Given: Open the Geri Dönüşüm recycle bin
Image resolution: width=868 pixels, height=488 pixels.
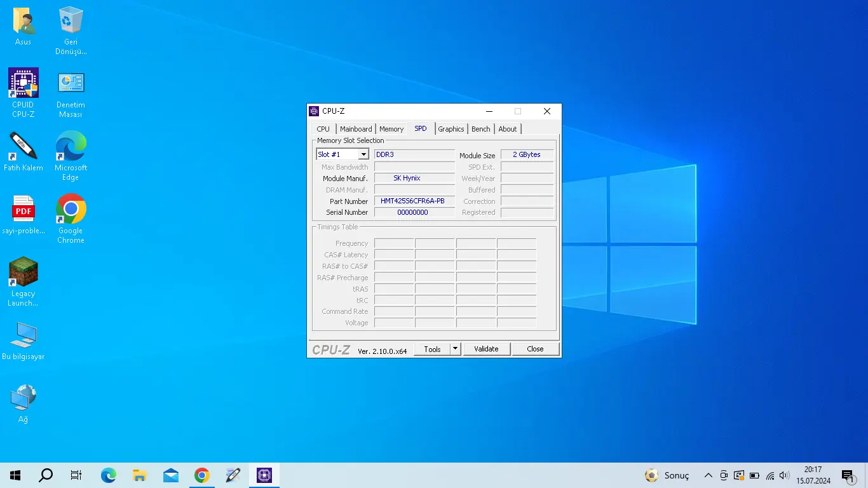Looking at the screenshot, I should click(71, 30).
